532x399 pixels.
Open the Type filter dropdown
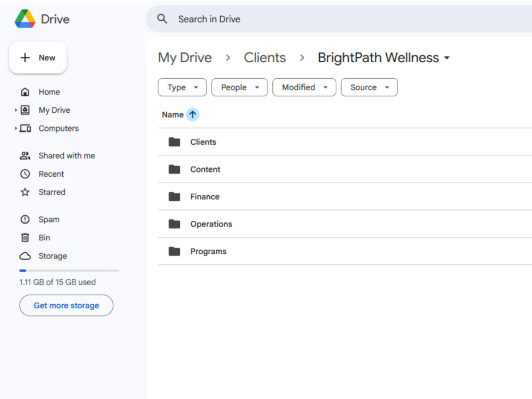coord(182,87)
